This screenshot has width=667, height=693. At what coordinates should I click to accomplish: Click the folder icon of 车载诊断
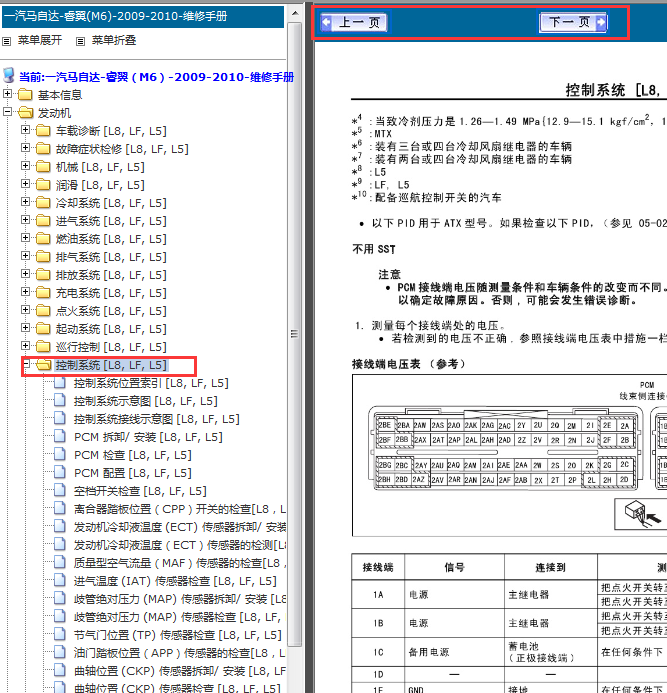coord(43,131)
